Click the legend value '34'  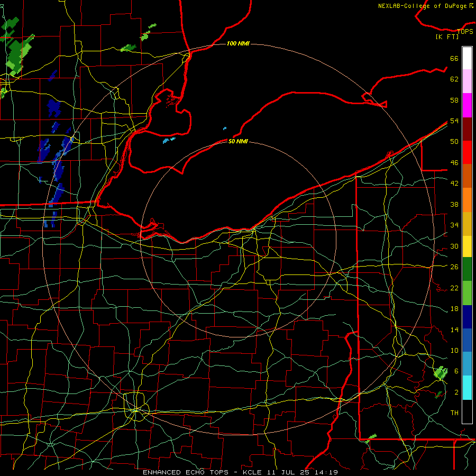pos(454,225)
